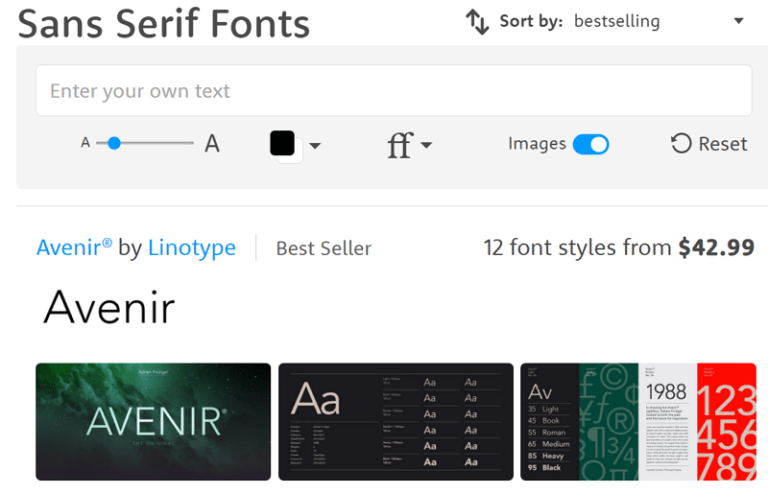
Task: Click the ff ligatures icon
Action: pos(399,146)
